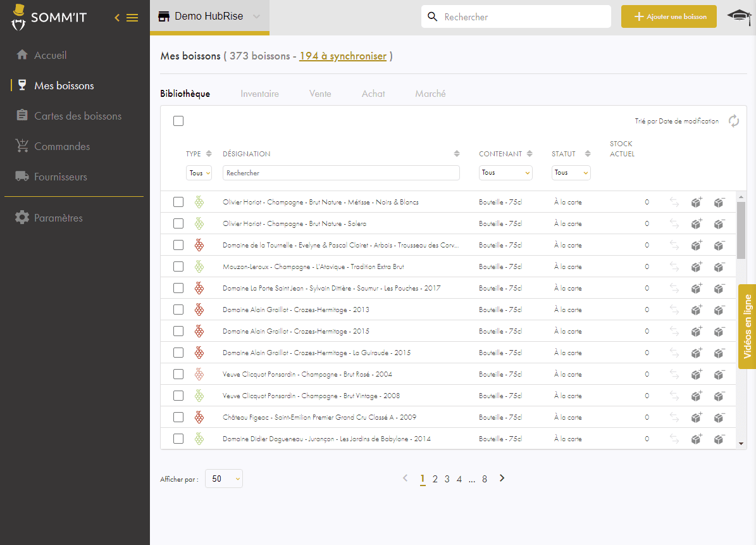Go to Fournisseurs truck menu item

(x=51, y=177)
